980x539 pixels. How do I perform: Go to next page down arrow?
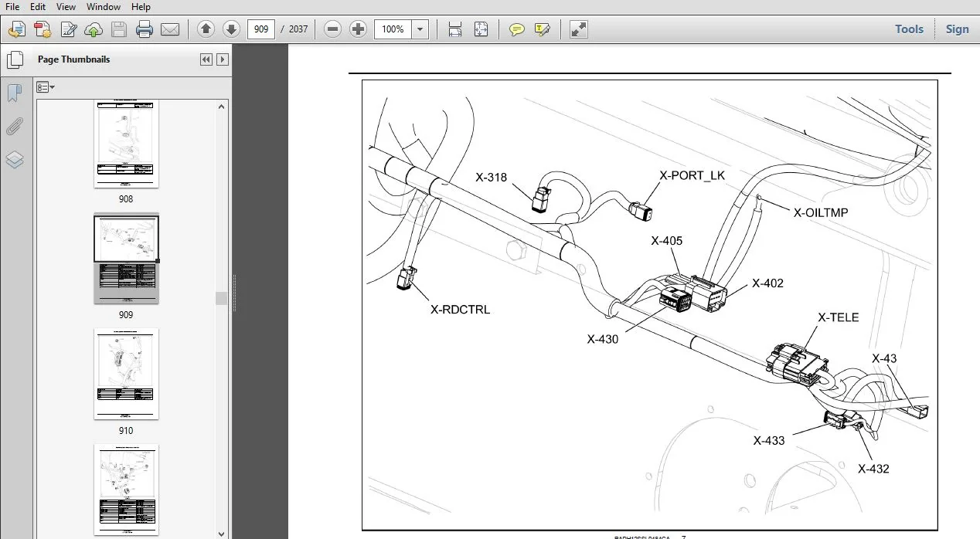[x=231, y=29]
